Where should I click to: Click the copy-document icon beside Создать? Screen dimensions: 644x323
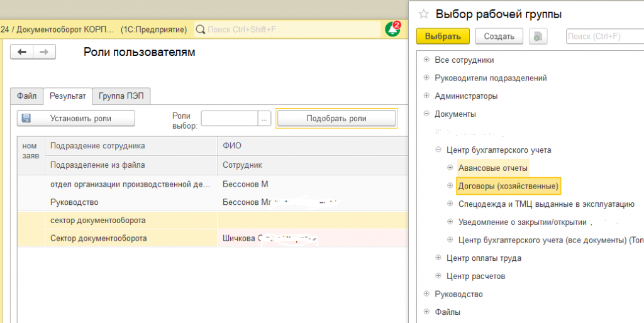click(538, 36)
